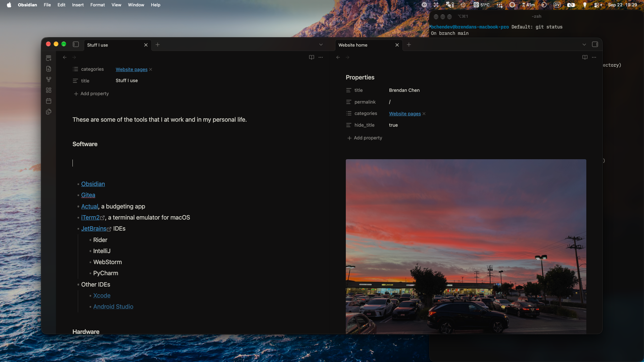The width and height of the screenshot is (644, 362).
Task: Expand the tab list dropdown in left pane
Action: (321, 45)
